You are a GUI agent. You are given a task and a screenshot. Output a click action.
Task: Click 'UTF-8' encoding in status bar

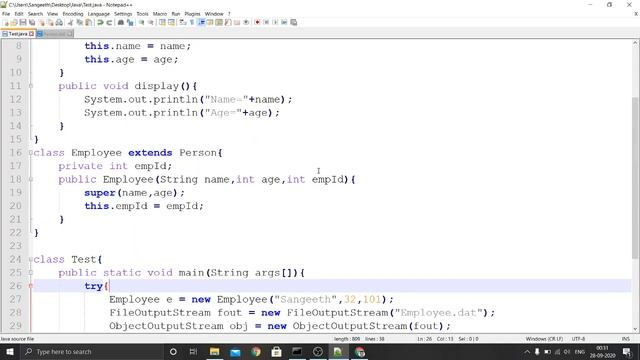[x=578, y=339]
